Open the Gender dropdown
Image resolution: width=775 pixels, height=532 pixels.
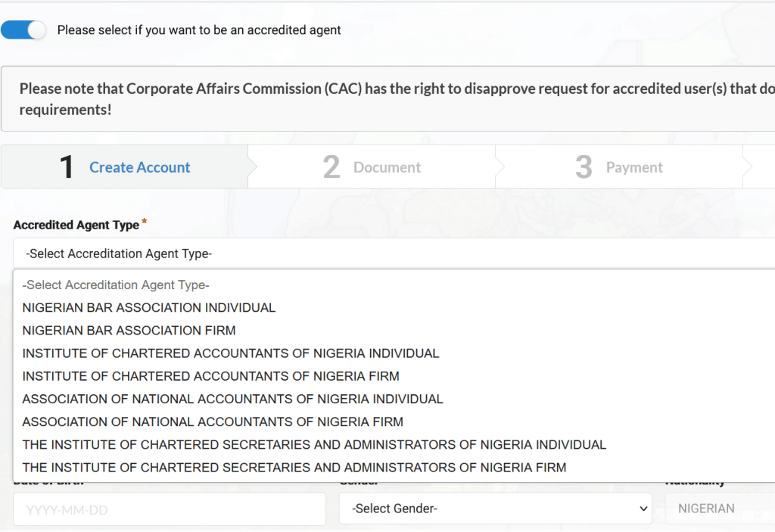coord(495,508)
